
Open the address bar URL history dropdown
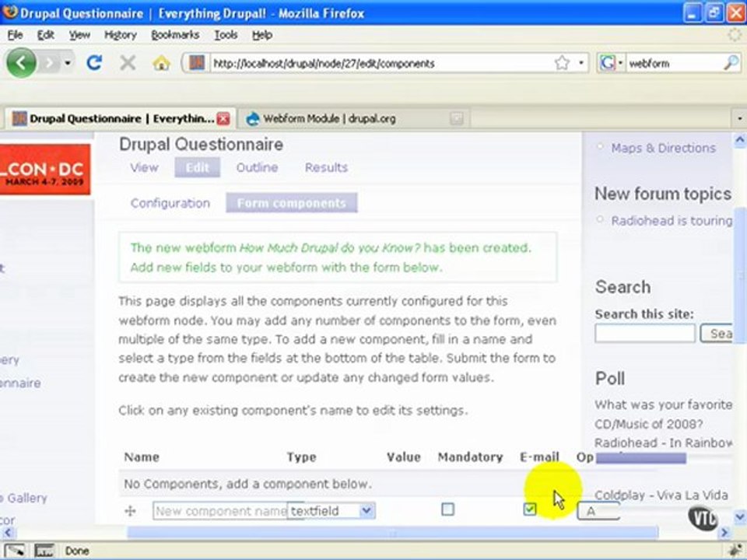pyautogui.click(x=580, y=63)
